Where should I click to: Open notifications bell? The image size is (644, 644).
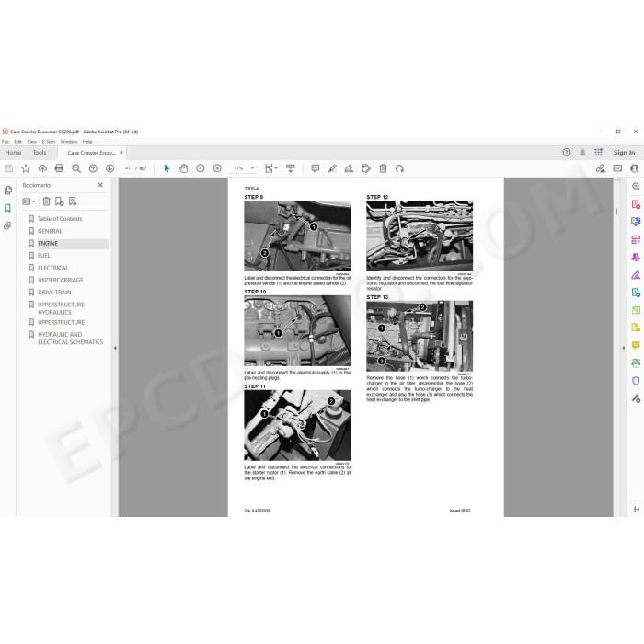pyautogui.click(x=582, y=153)
